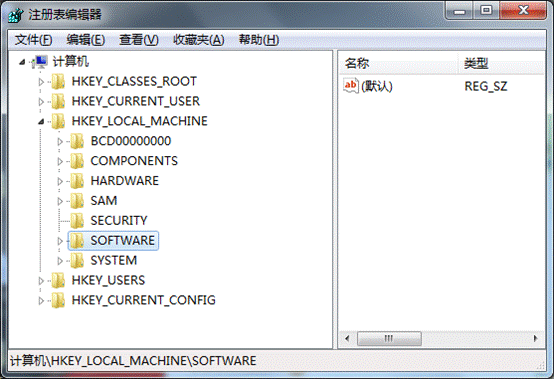
Task: Expand the HARDWARE key arrow
Action: tap(60, 181)
